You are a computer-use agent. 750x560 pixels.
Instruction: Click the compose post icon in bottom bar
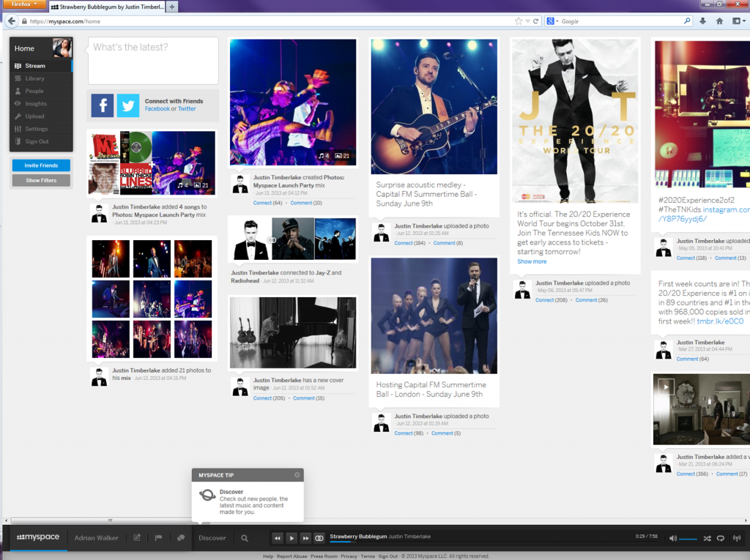point(137,538)
